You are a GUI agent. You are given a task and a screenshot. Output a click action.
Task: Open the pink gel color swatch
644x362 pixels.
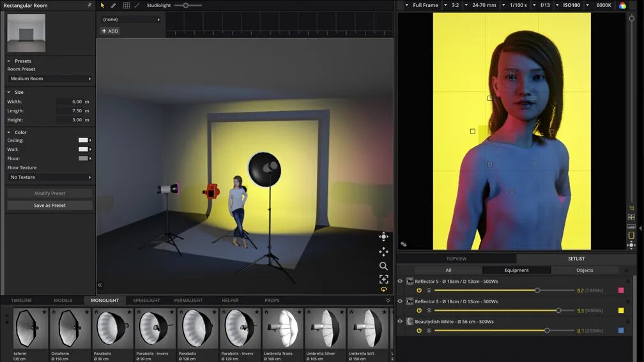[x=621, y=290]
